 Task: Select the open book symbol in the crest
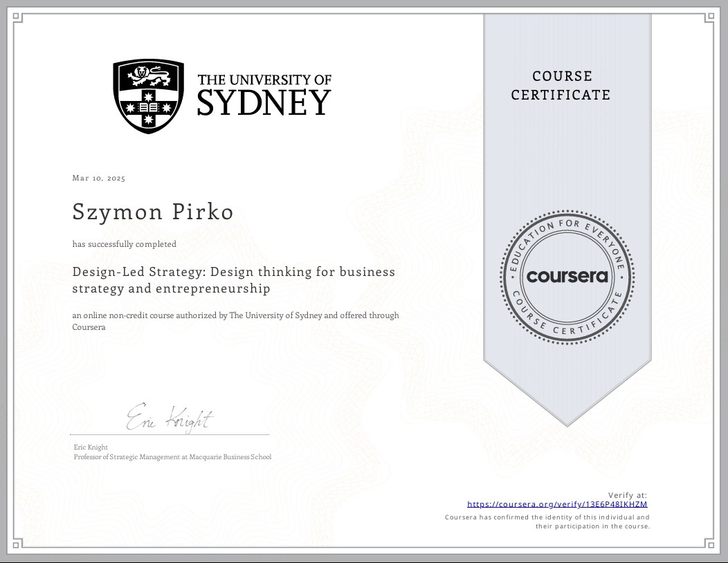click(149, 107)
